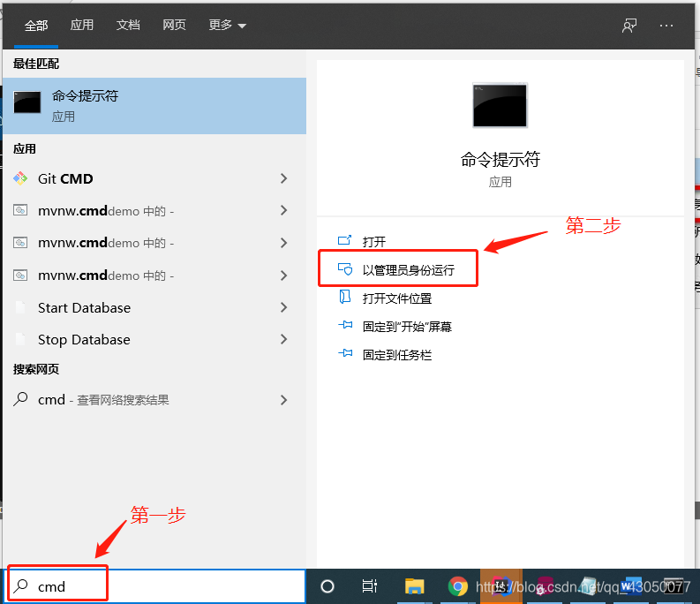Choose 固定到"开始"屏幕
Viewport: 700px width, 604px height.
coord(407,327)
